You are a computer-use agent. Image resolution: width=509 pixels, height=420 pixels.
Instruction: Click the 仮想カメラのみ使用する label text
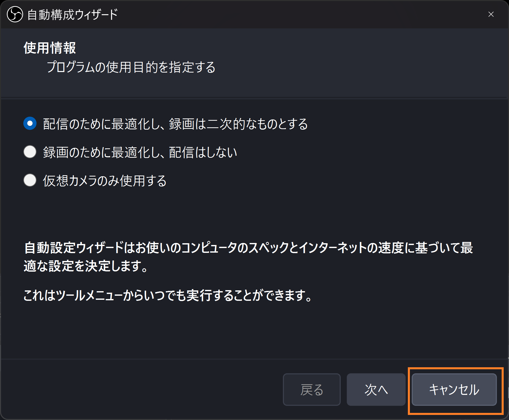[104, 181]
